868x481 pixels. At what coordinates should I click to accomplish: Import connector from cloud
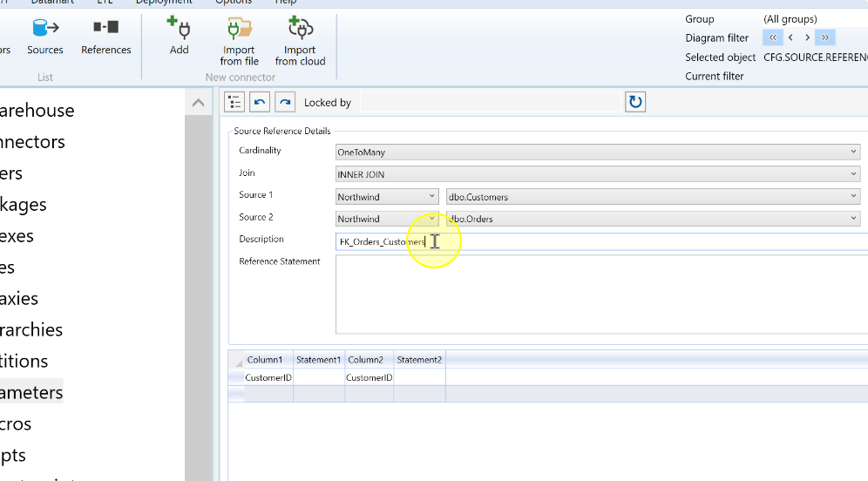(x=300, y=42)
